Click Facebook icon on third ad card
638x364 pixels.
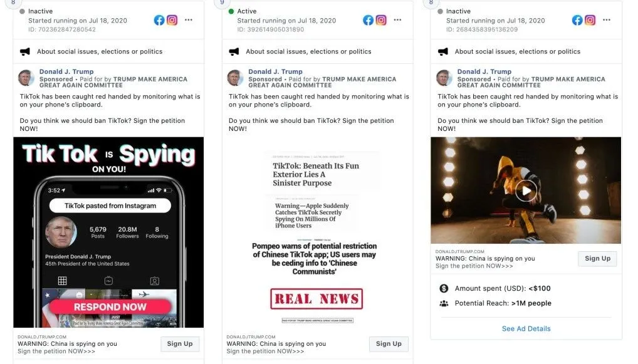tap(577, 20)
